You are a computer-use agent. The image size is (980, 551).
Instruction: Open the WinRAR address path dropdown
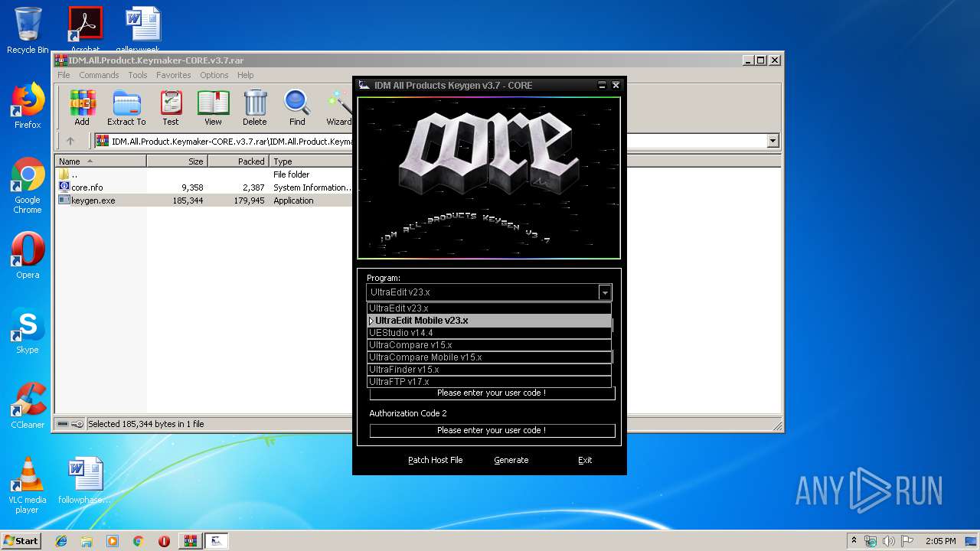click(773, 141)
